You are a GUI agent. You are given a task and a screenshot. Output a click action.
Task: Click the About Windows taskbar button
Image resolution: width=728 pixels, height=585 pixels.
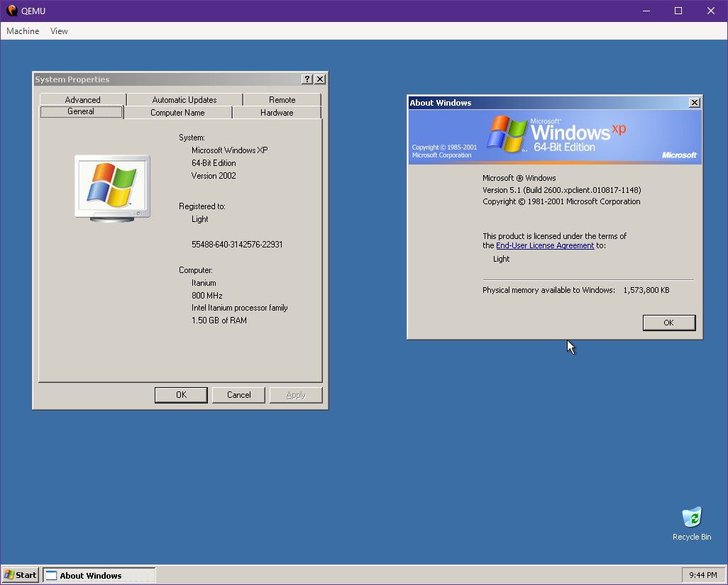99,575
